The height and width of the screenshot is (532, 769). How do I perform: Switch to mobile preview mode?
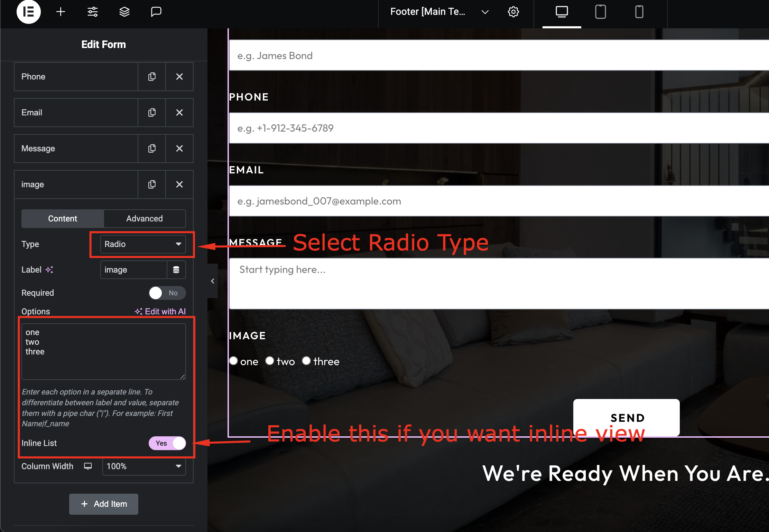[x=639, y=12]
